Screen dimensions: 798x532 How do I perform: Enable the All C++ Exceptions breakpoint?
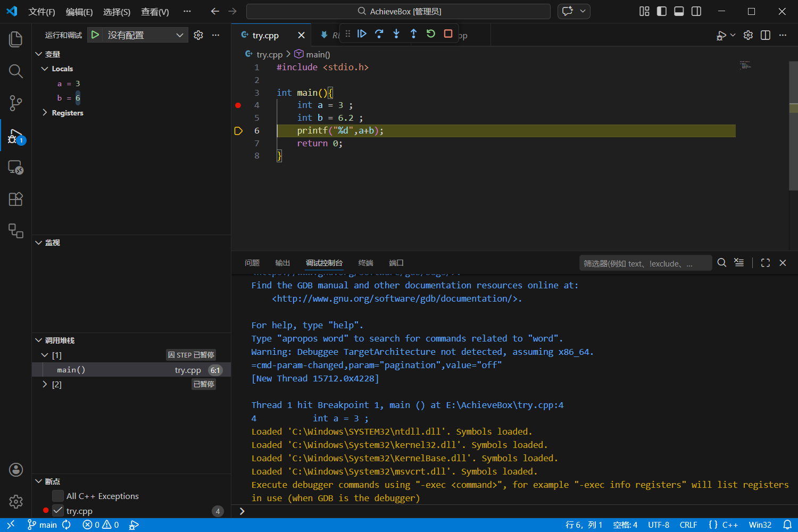[x=58, y=496]
